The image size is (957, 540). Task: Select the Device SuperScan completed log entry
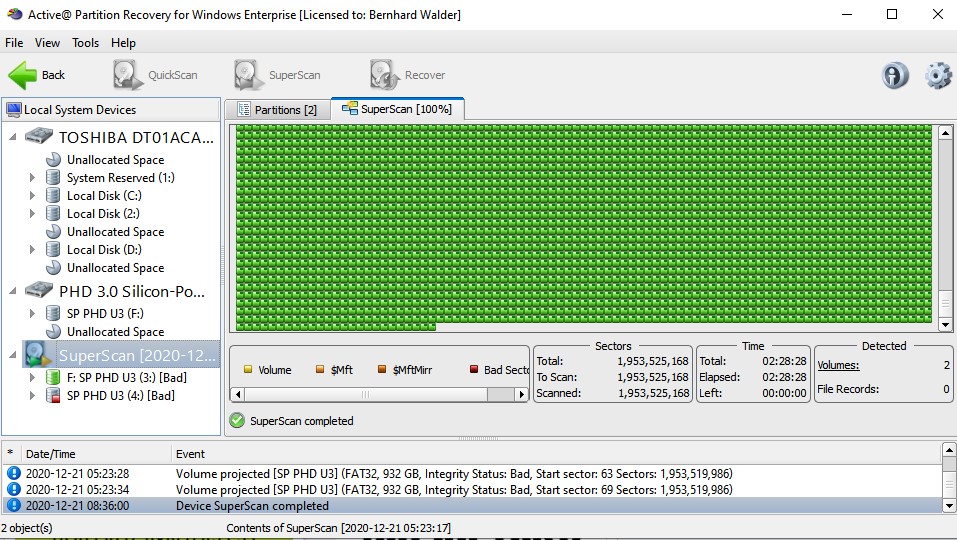tap(472, 505)
